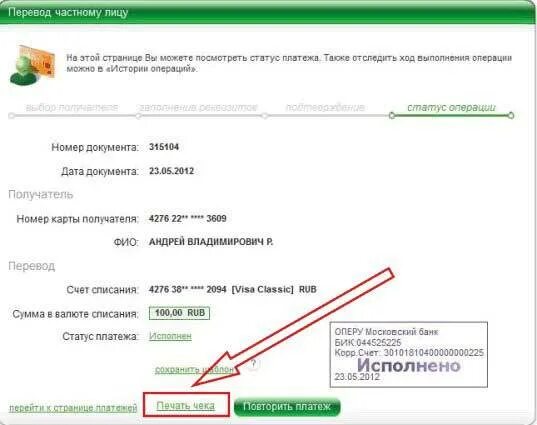Open the 'Исполнен' payment status link

[x=170, y=336]
